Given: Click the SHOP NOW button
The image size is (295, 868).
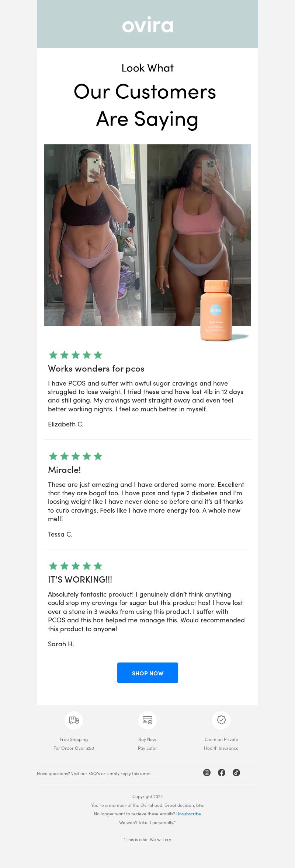Looking at the screenshot, I should (x=147, y=673).
